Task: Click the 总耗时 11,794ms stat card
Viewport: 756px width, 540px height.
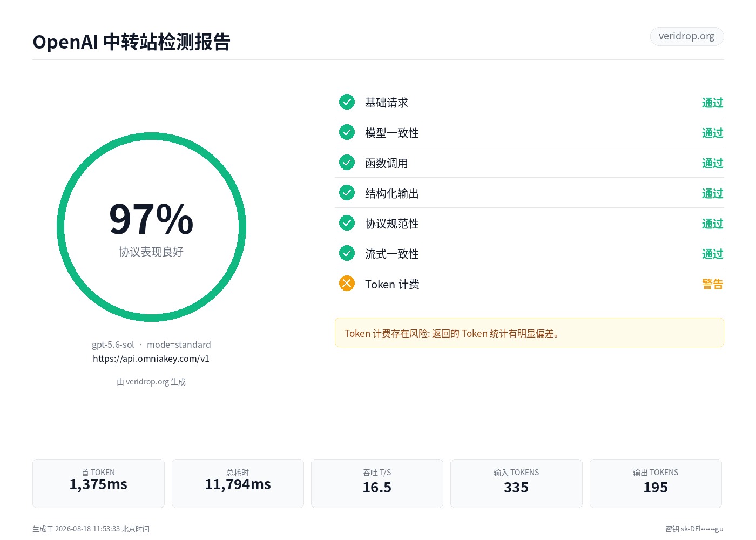Action: tap(238, 483)
